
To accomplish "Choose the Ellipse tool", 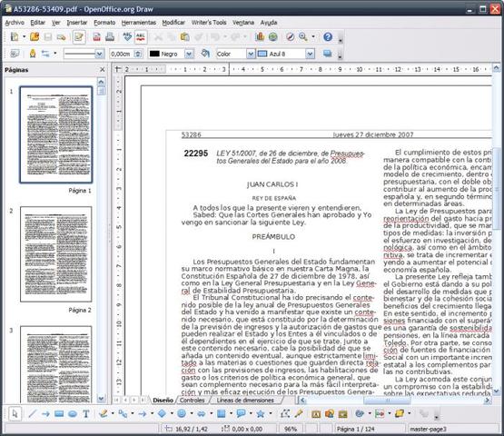I will (x=73, y=414).
